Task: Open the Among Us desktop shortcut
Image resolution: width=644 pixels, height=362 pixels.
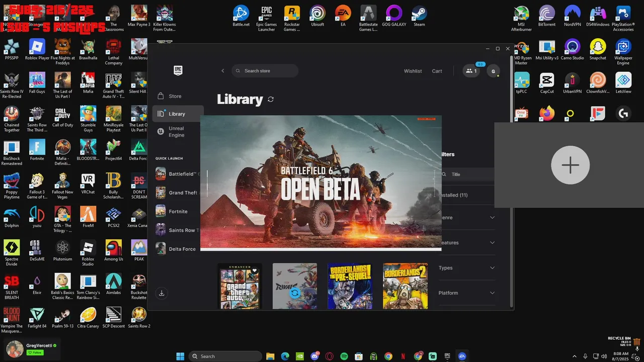Action: (x=114, y=251)
